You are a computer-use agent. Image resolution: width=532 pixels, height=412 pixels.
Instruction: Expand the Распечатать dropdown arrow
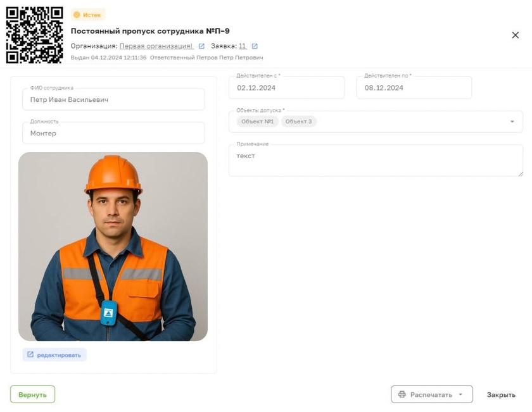click(460, 395)
